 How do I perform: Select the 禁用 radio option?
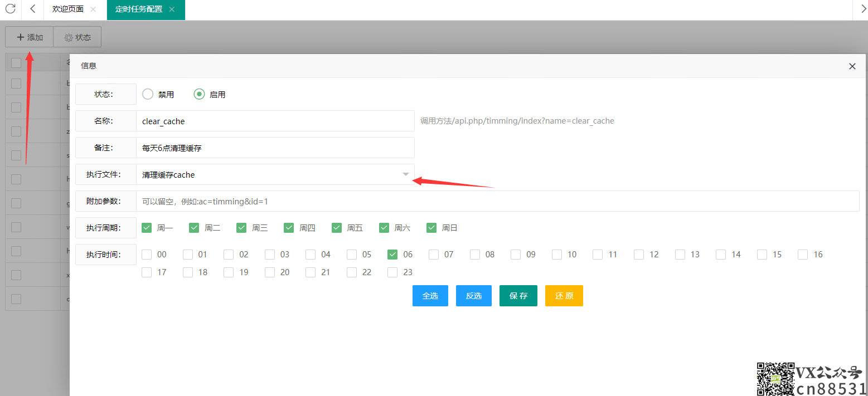[x=148, y=94]
